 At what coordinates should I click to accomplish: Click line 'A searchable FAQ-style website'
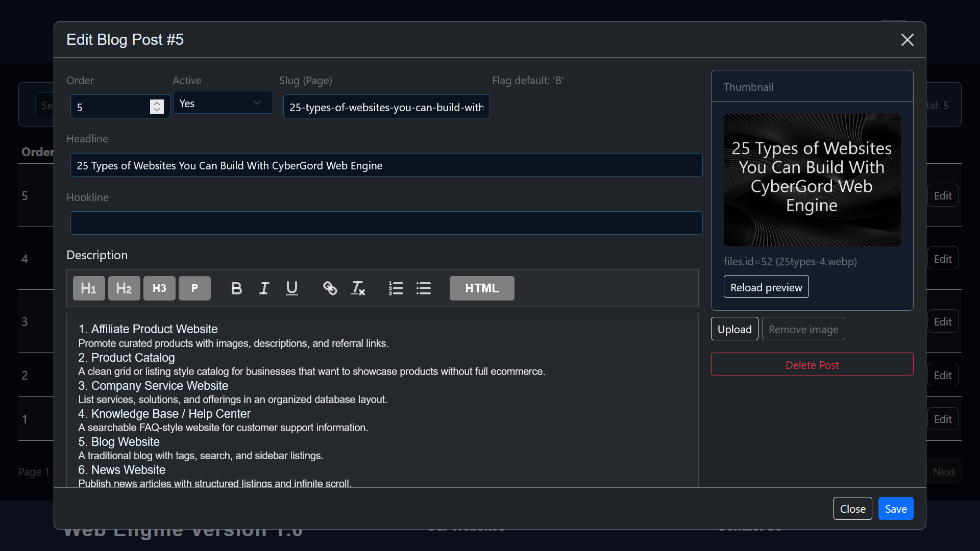pos(223,428)
